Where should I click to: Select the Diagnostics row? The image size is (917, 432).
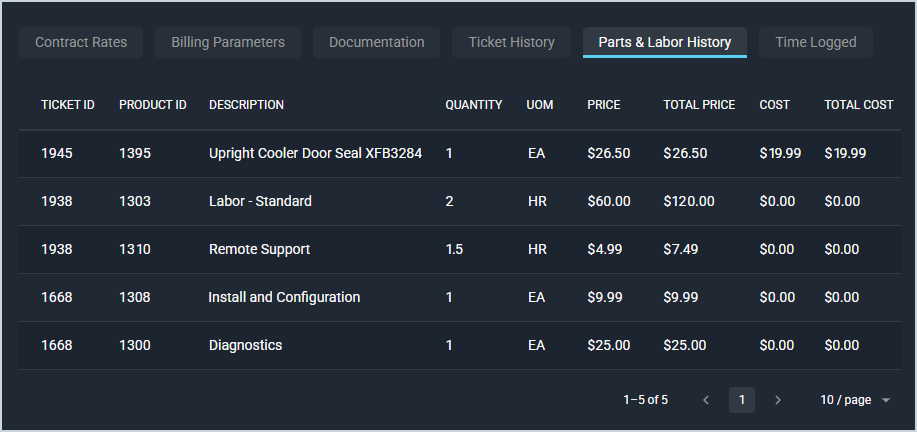point(245,346)
